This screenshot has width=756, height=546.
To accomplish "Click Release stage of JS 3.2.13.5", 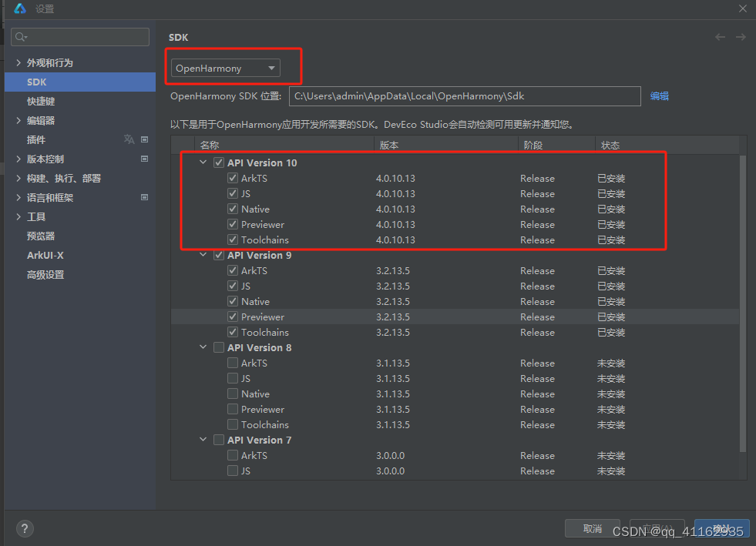I will (537, 286).
